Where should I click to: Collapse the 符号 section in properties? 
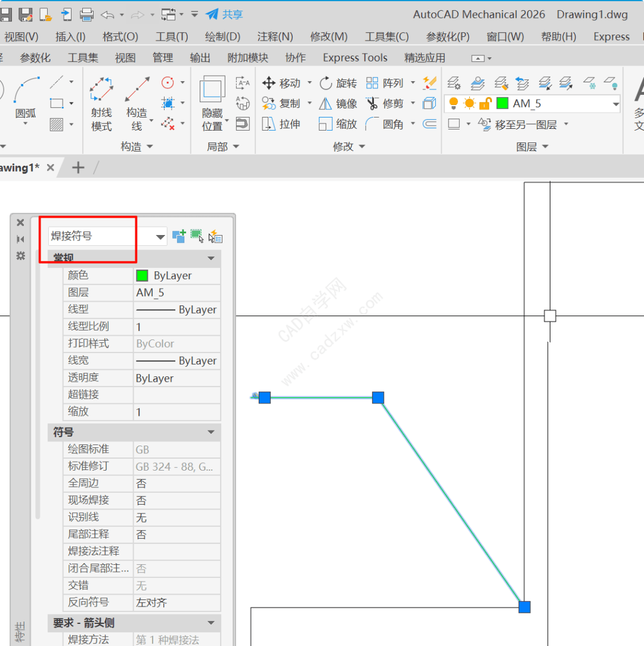tap(210, 432)
